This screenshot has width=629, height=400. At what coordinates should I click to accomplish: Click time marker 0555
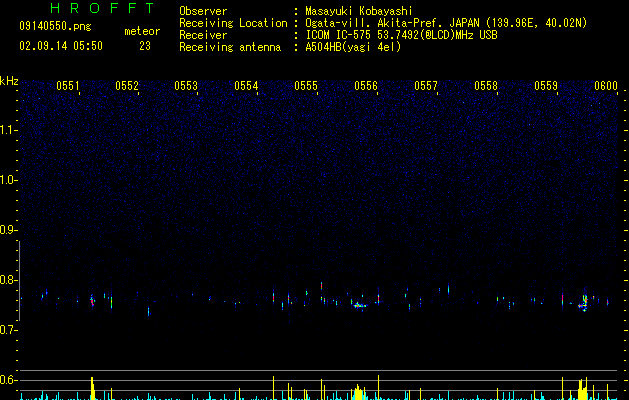click(306, 86)
